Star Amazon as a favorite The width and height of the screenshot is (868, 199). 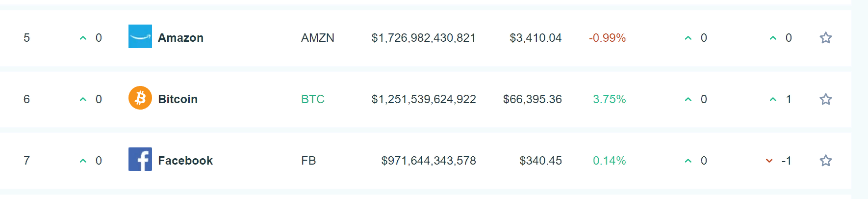826,38
